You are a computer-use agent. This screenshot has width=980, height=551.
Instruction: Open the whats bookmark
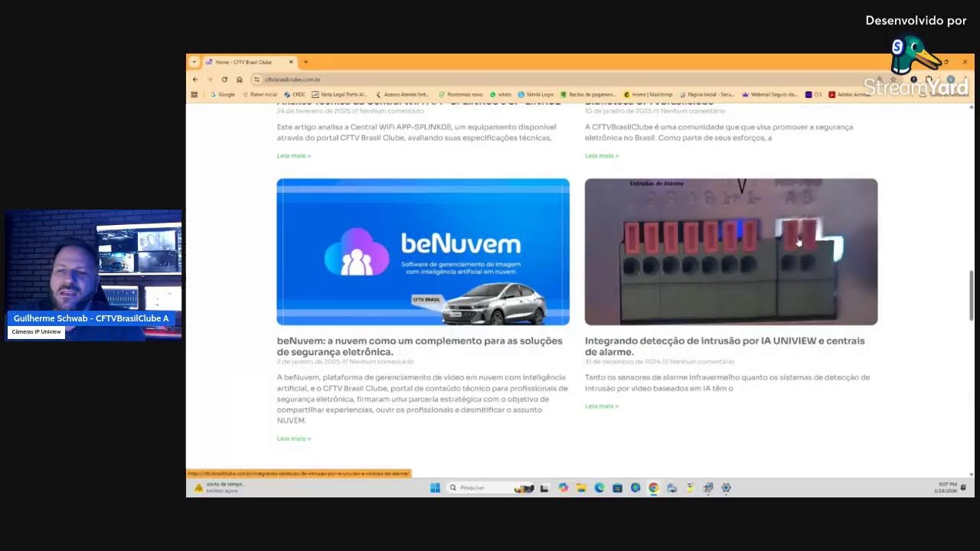pos(501,94)
